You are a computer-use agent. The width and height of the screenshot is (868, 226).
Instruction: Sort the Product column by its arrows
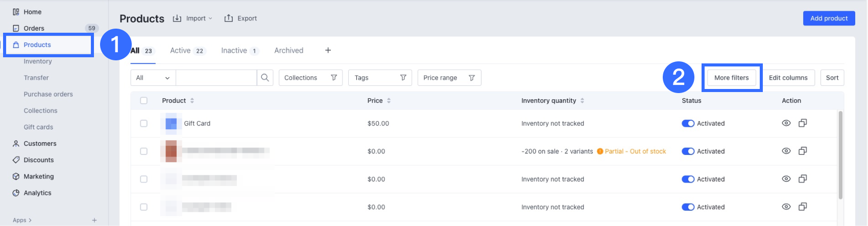click(192, 101)
